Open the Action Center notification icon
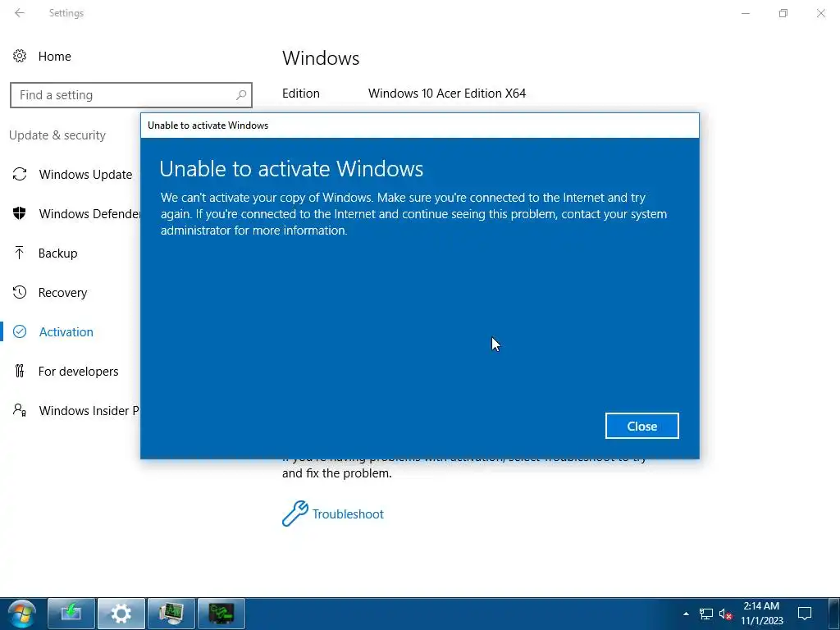 [x=804, y=614]
